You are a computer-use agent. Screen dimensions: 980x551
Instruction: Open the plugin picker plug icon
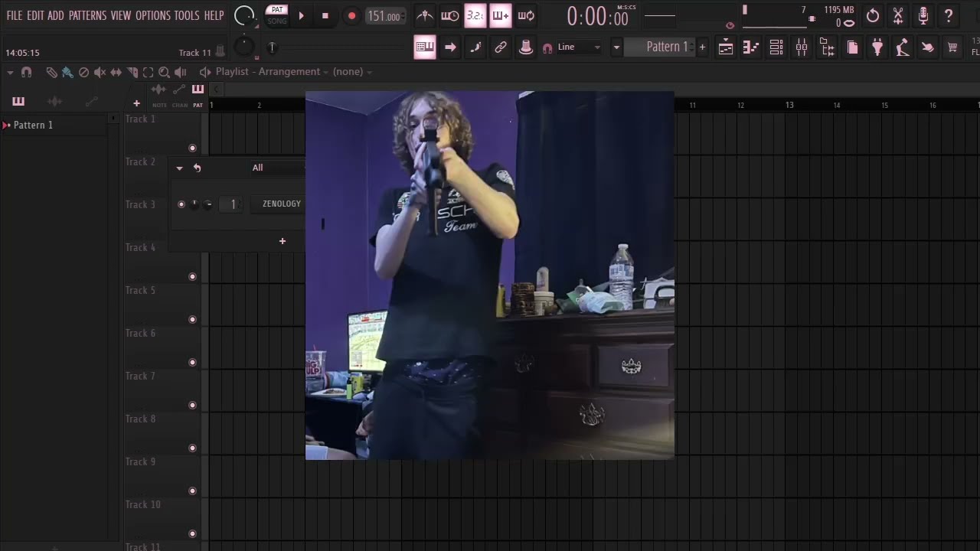click(x=877, y=47)
